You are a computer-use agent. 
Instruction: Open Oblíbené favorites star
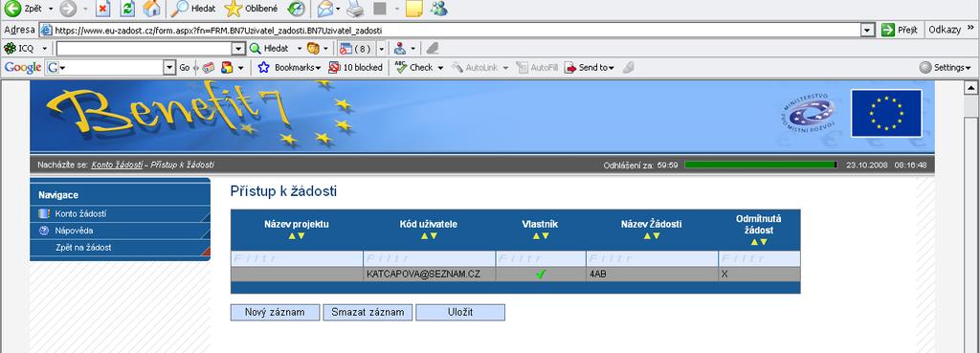[x=252, y=9]
